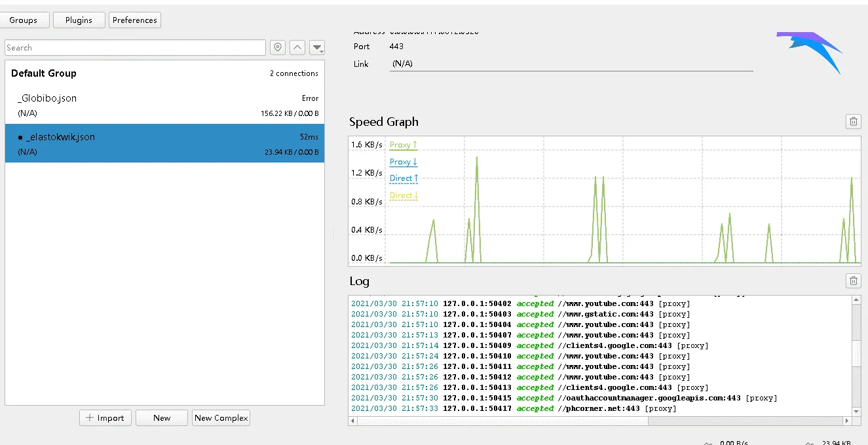
Task: Click the 21:57:24 log entry for port 50410
Action: tap(521, 357)
